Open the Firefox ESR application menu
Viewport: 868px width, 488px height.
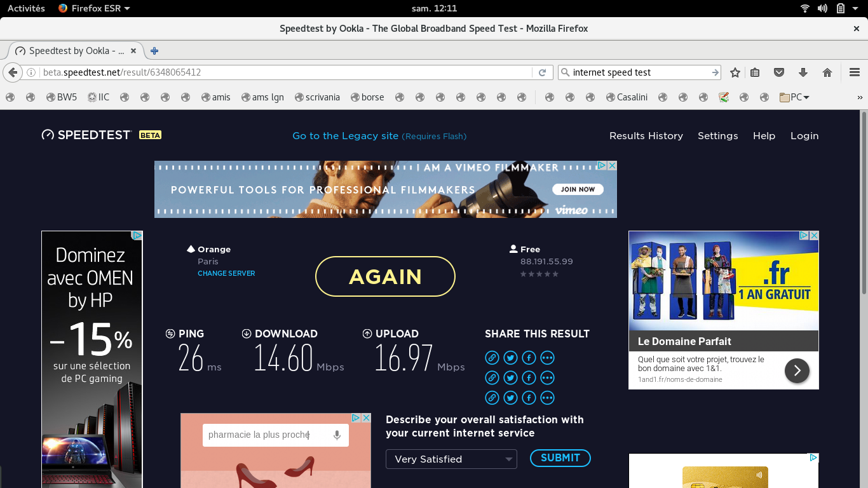pyautogui.click(x=93, y=8)
